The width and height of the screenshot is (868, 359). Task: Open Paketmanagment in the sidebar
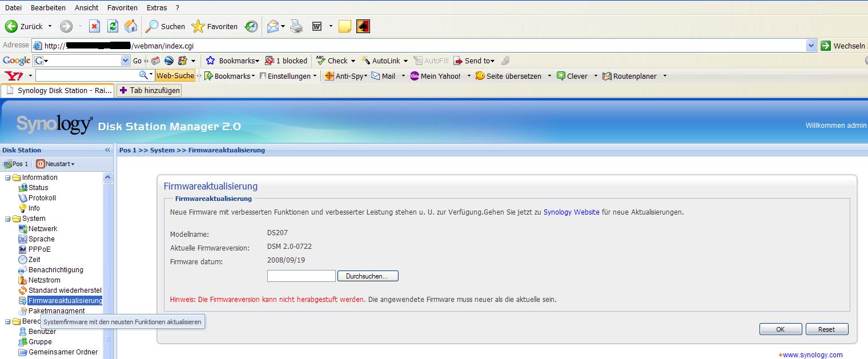pos(56,311)
